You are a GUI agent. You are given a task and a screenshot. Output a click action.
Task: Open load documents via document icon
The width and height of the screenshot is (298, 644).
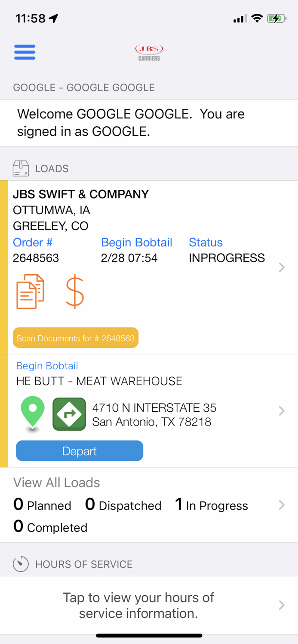tap(30, 292)
